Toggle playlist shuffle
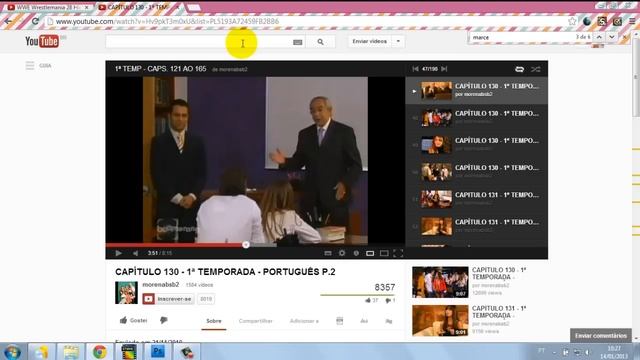Screen dimensions: 640x360 tap(536, 69)
